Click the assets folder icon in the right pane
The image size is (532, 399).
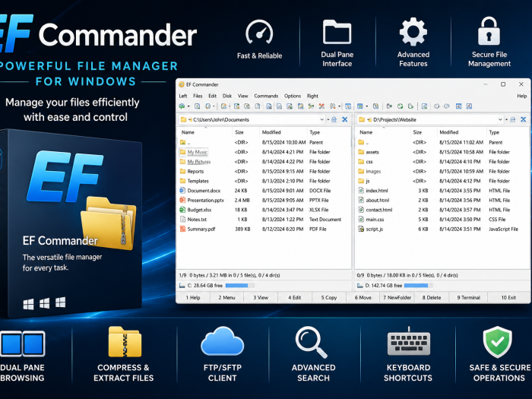click(x=361, y=152)
